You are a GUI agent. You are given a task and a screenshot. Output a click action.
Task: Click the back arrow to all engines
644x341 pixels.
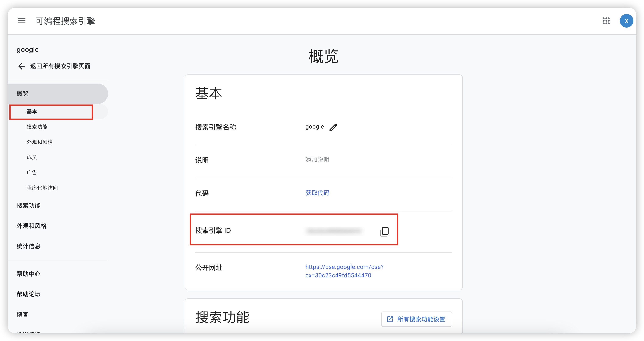point(21,66)
